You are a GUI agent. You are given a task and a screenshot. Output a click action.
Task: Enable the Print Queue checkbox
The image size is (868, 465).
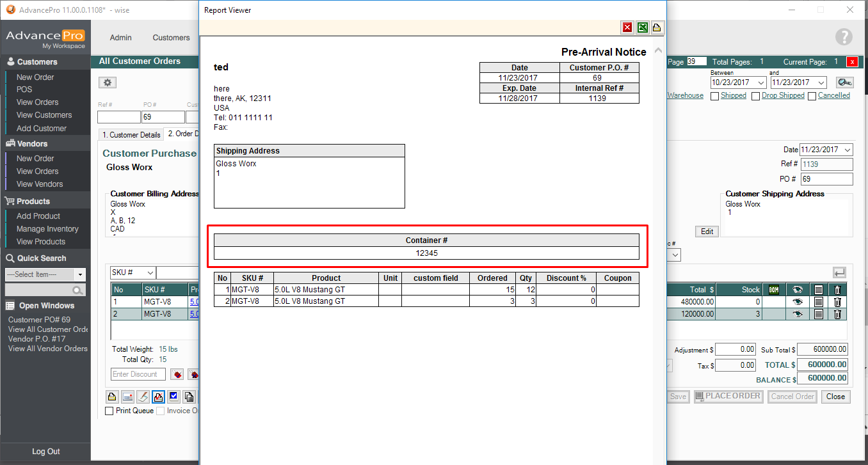click(x=109, y=411)
